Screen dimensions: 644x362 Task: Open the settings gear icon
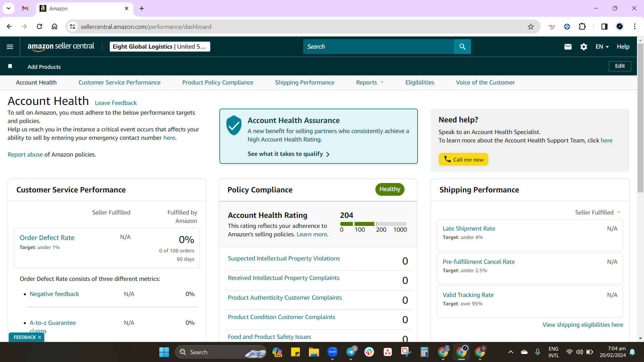pos(584,47)
